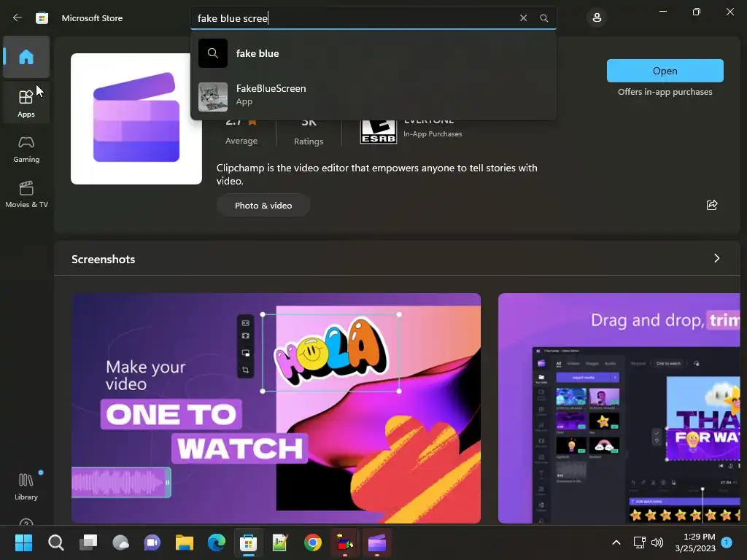
Task: Open Widgets weather icon on taskbar
Action: tap(120, 542)
